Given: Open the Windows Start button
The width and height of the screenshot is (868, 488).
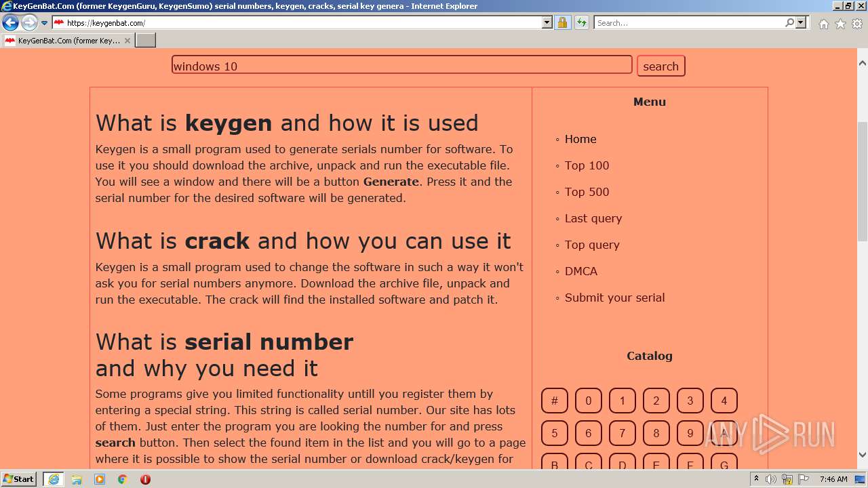Looking at the screenshot, I should [x=19, y=479].
